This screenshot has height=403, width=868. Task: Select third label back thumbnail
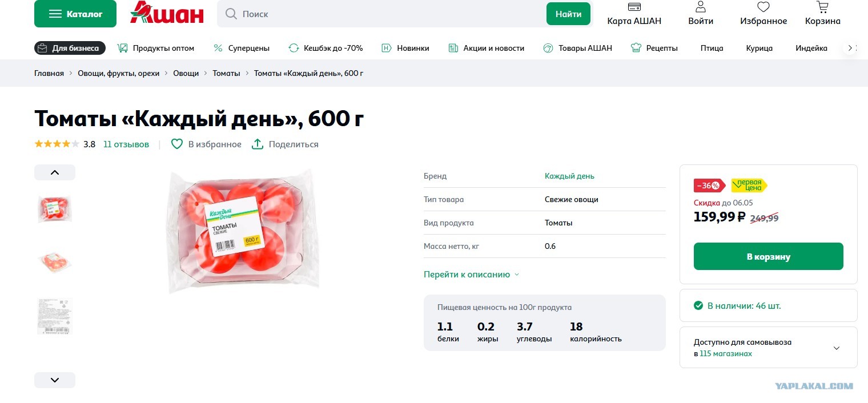[x=55, y=316]
